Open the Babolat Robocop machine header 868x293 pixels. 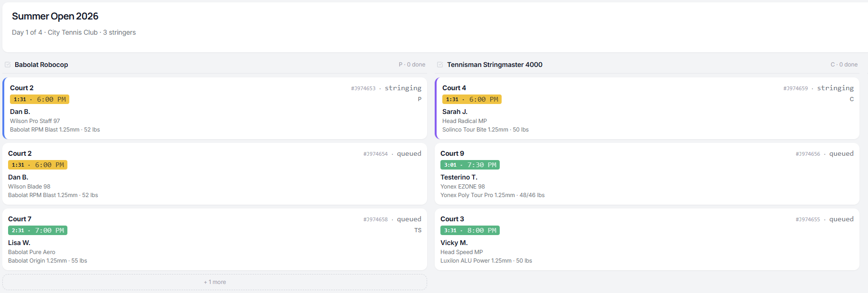click(215, 65)
